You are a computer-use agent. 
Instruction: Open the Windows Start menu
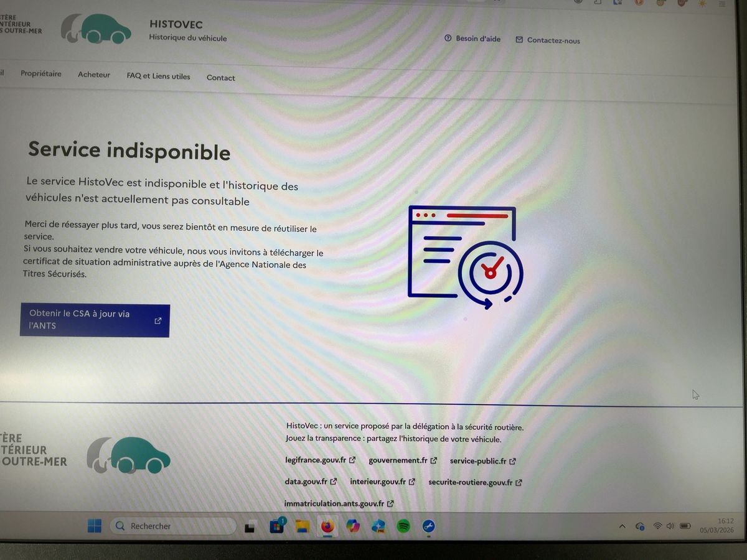[x=94, y=526]
